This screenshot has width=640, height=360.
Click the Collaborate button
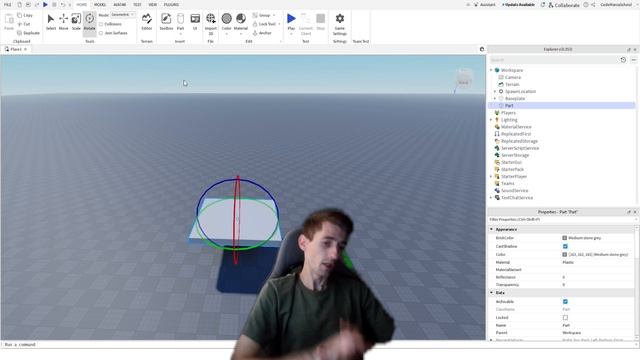coord(564,5)
